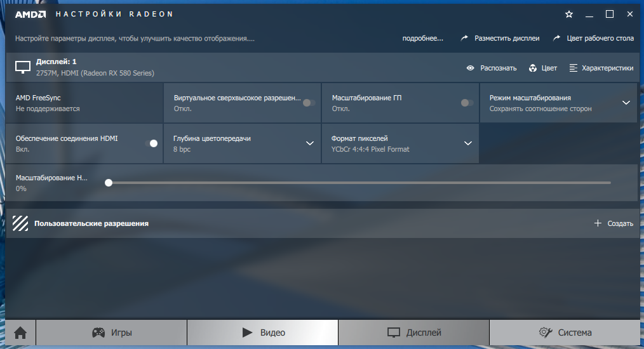Switch to the Система tab
644x349 pixels.
click(x=565, y=333)
